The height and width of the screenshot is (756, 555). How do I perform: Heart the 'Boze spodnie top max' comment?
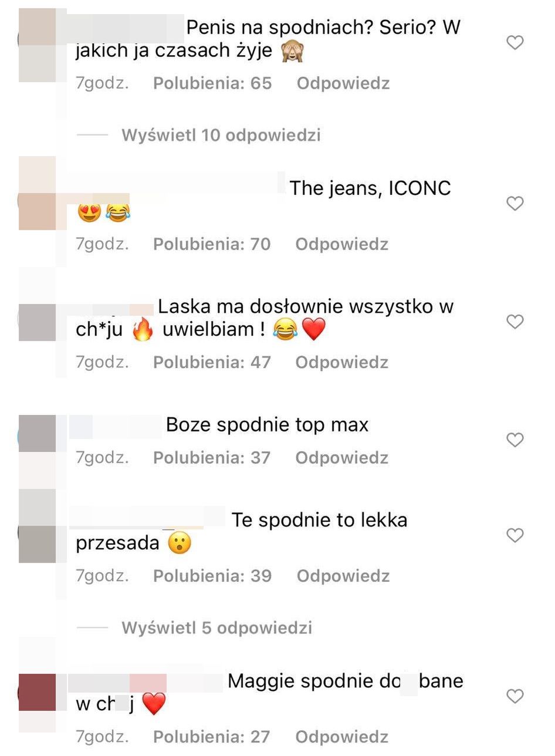pyautogui.click(x=515, y=440)
